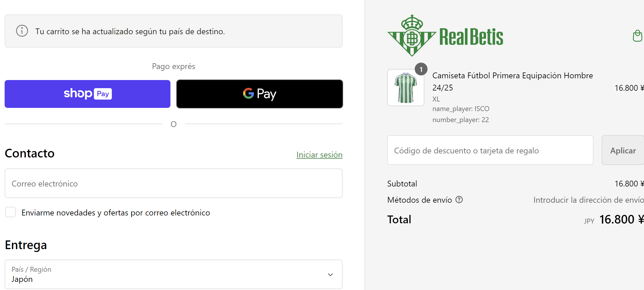The height and width of the screenshot is (290, 644).
Task: Click the Subtotal label
Action: pyautogui.click(x=402, y=184)
